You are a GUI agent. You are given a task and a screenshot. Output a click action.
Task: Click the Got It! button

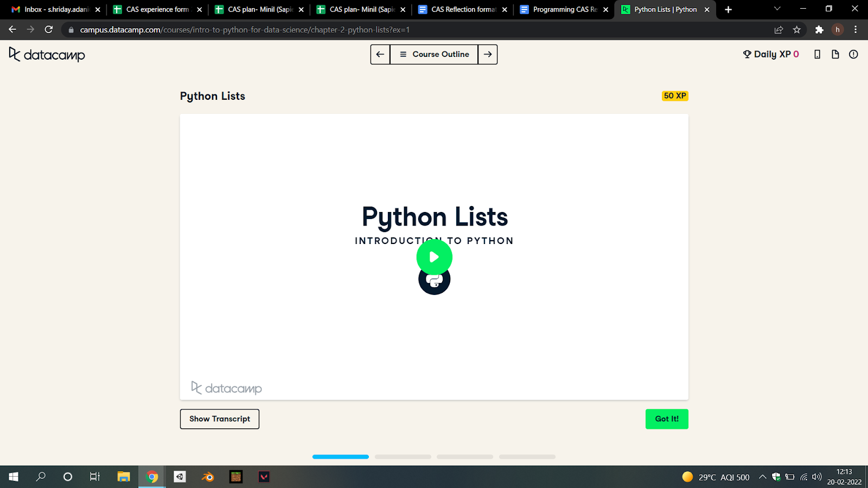[667, 419]
